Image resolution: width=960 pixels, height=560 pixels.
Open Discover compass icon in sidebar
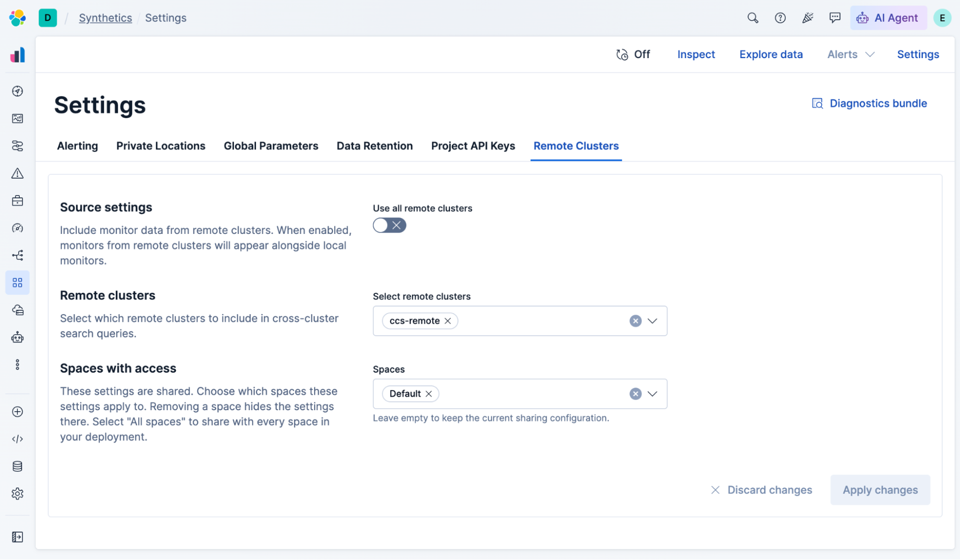pyautogui.click(x=17, y=91)
